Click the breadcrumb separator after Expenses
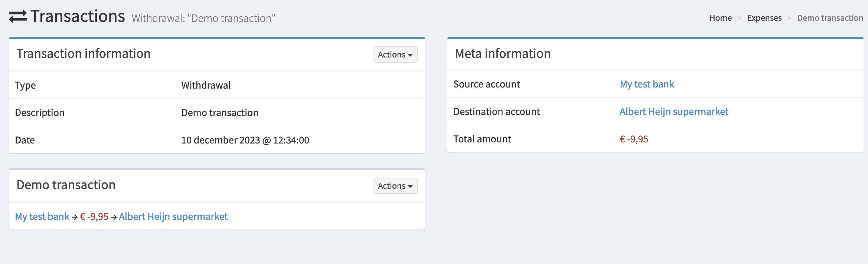Image resolution: width=868 pixels, height=264 pixels. [x=789, y=18]
